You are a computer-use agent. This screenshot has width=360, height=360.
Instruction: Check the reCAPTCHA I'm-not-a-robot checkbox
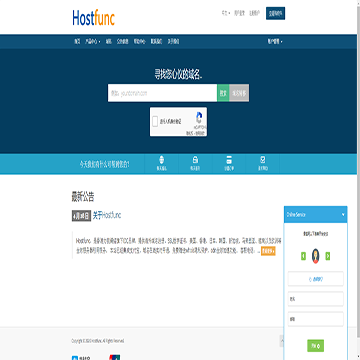pyautogui.click(x=155, y=121)
